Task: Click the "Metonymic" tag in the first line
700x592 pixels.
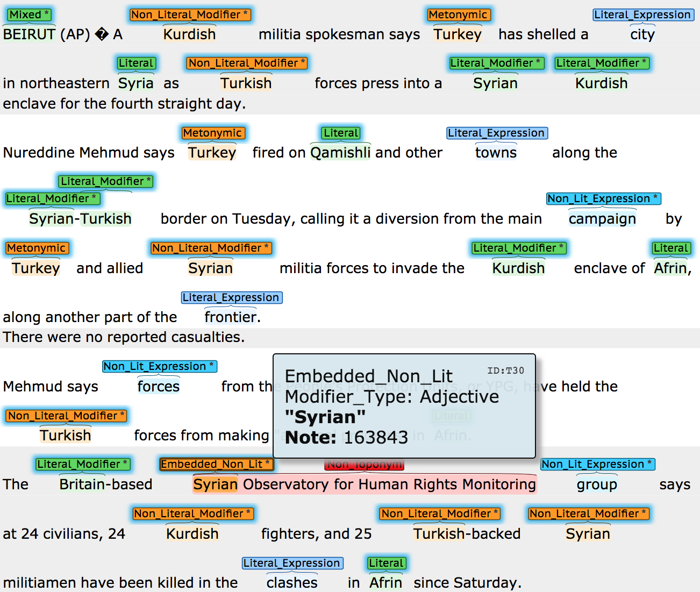Action: [458, 15]
